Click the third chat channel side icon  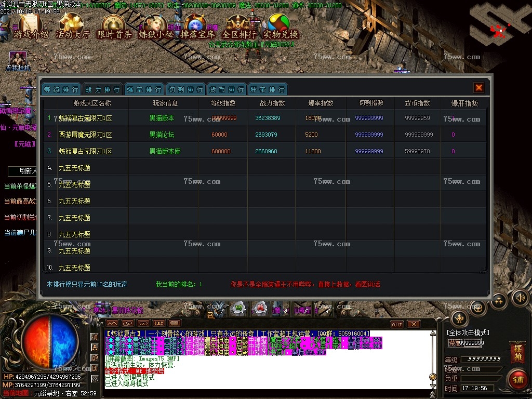(x=95, y=358)
